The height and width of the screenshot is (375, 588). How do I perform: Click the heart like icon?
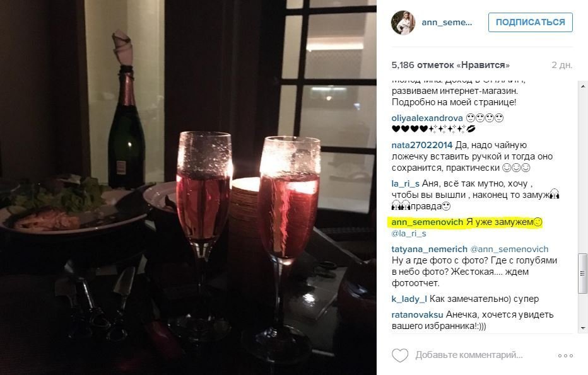400,355
